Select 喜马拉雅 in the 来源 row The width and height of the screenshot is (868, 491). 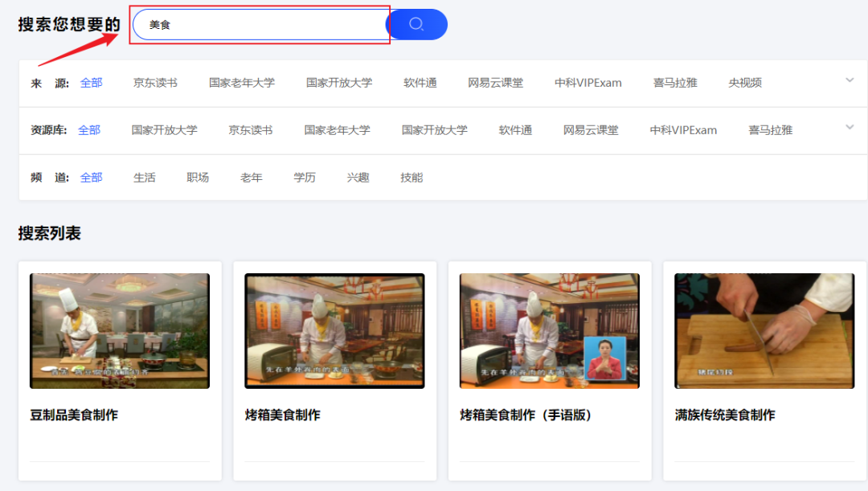pos(675,83)
